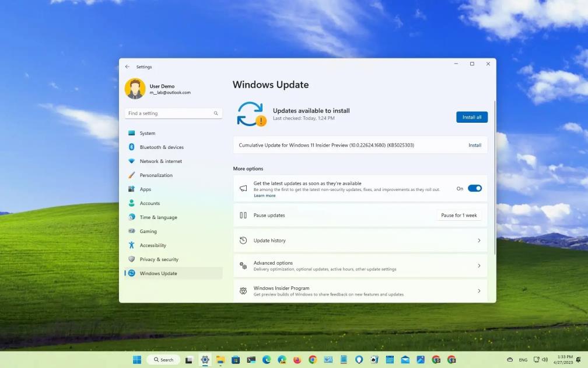Click the OneDrive cloud tray icon
The height and width of the screenshot is (368, 588).
[x=510, y=360]
